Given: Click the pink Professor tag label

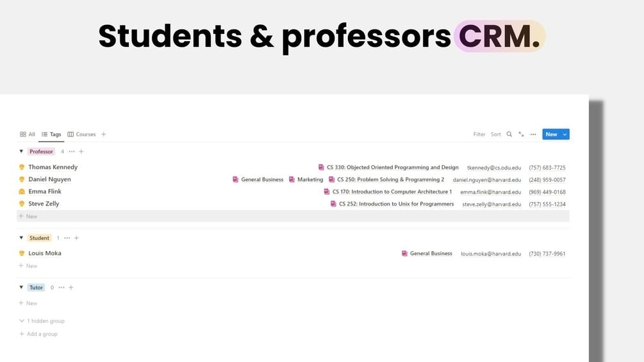Looking at the screenshot, I should point(41,152).
